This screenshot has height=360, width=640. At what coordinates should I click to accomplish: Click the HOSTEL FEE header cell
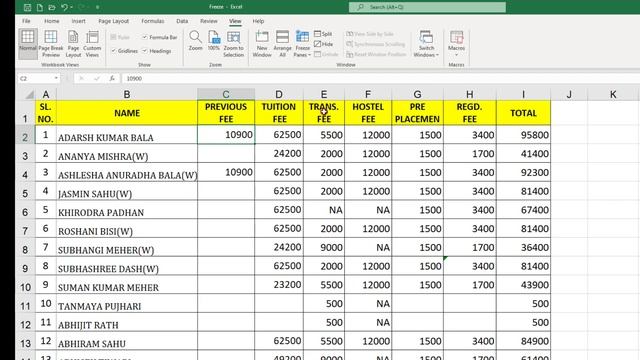click(368, 113)
